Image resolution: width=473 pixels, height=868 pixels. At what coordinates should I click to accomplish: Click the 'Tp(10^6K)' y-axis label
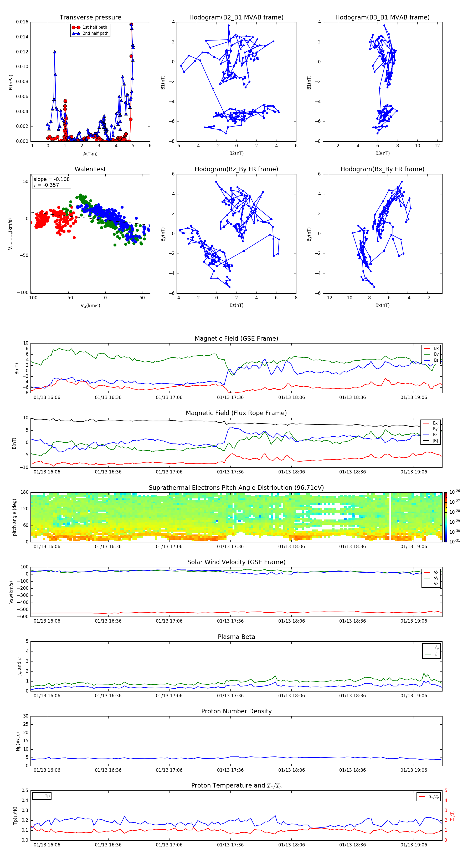[x=15, y=815]
